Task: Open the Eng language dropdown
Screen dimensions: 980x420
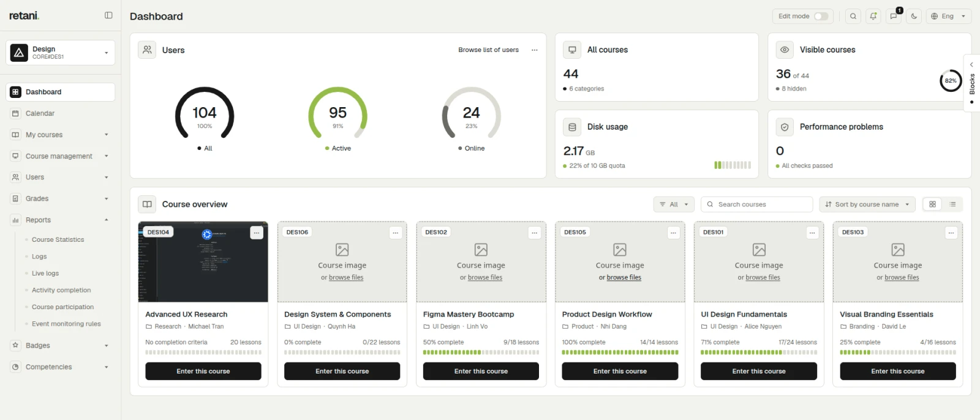Action: (949, 17)
